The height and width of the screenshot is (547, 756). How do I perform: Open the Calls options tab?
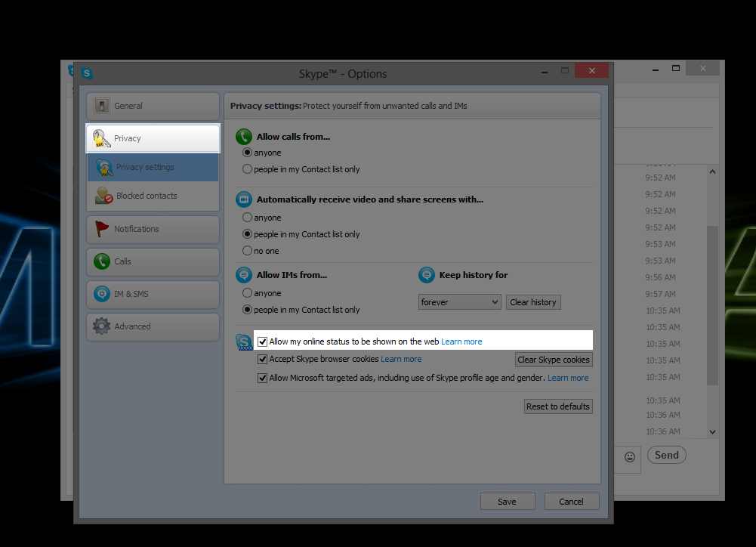pyautogui.click(x=153, y=261)
